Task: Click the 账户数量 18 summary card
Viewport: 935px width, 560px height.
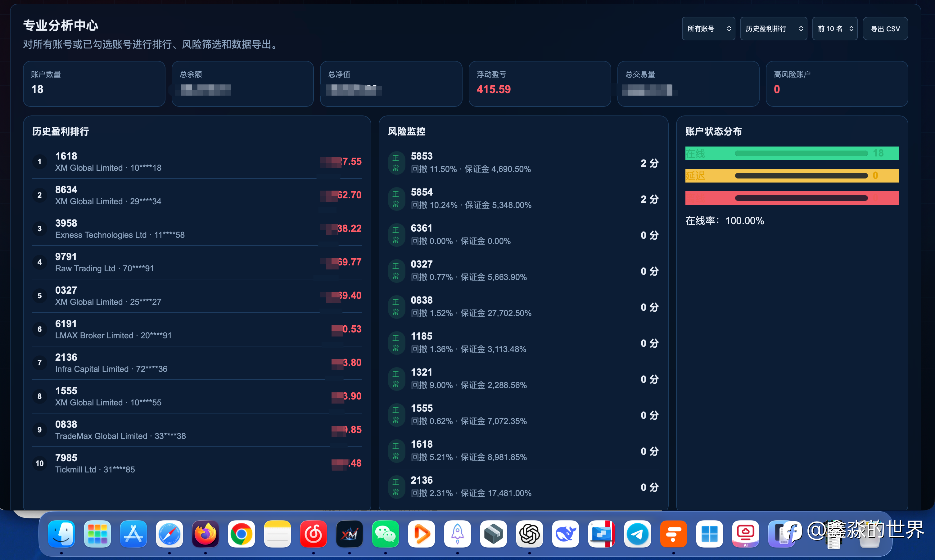Action: point(94,84)
